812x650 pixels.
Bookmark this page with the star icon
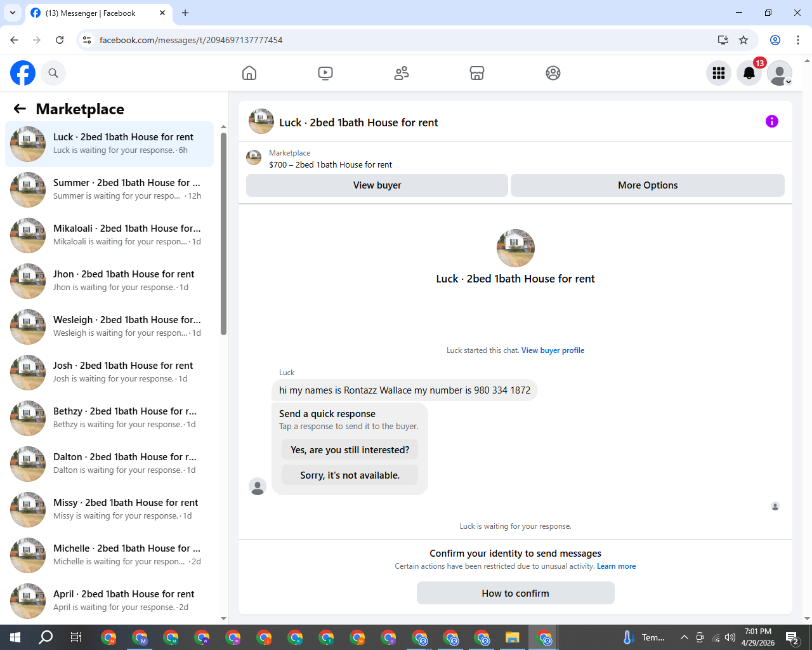[x=743, y=40]
